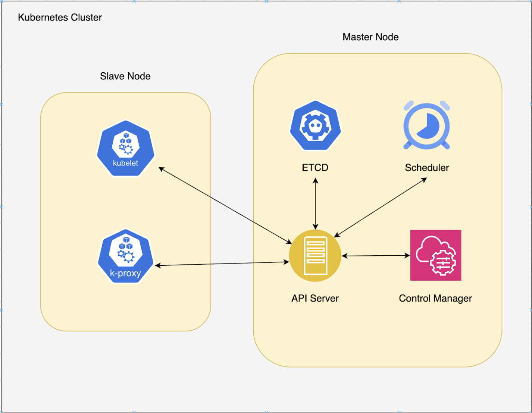532x413 pixels.
Task: Click arrow connecting k-proxy to API Server
Action: tap(222, 264)
